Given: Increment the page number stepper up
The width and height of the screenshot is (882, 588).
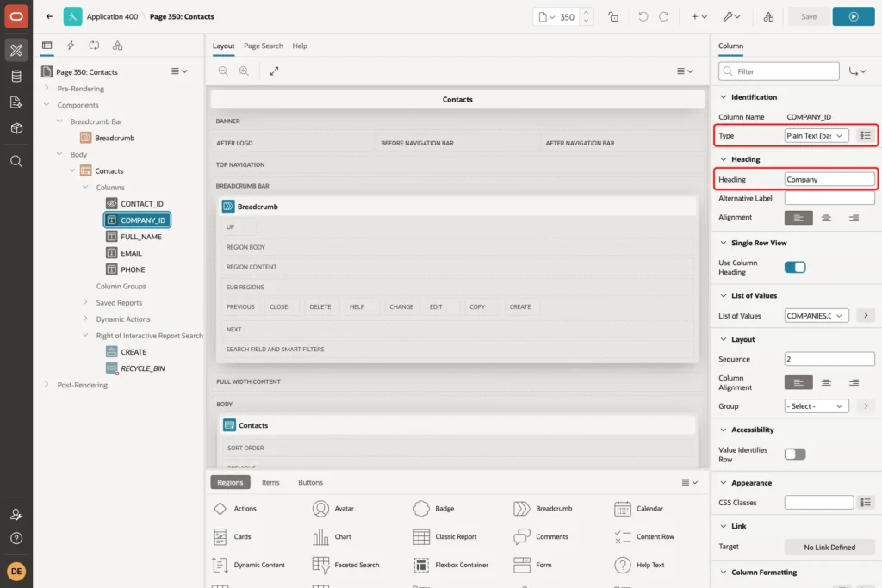Looking at the screenshot, I should coord(586,12).
